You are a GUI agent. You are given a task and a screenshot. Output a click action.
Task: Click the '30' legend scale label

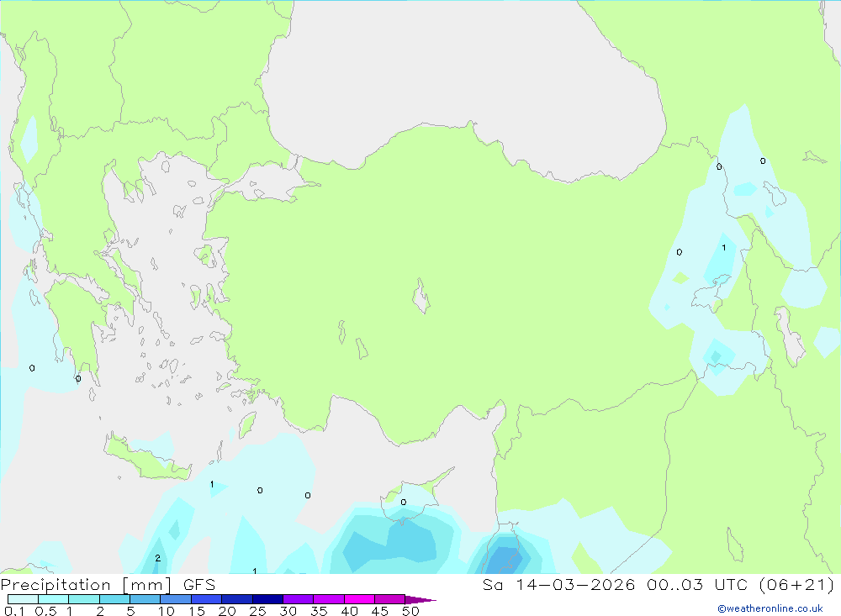click(288, 611)
